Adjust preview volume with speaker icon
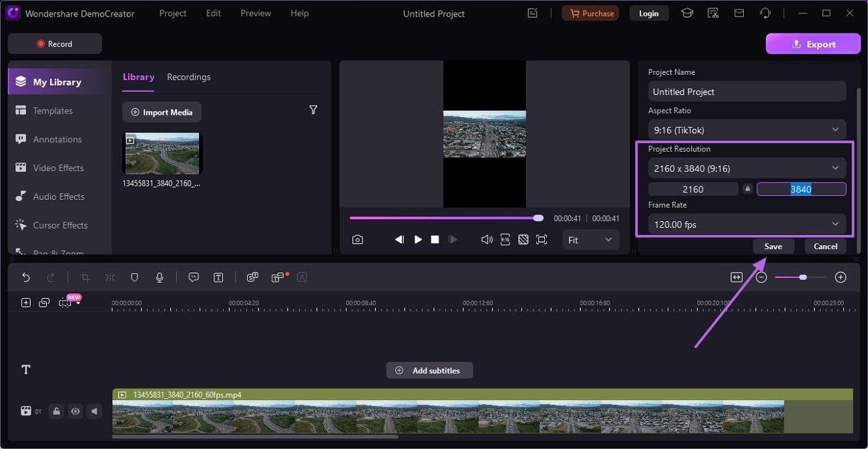868x449 pixels. coord(487,239)
